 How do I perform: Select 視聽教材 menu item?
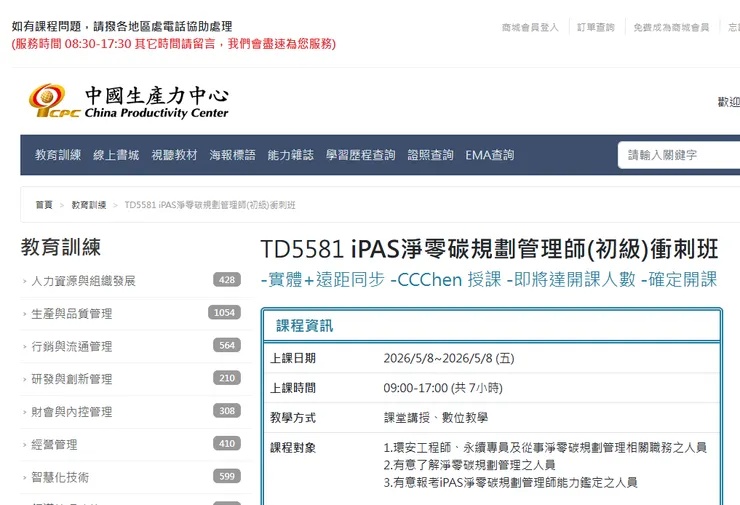(x=174, y=155)
